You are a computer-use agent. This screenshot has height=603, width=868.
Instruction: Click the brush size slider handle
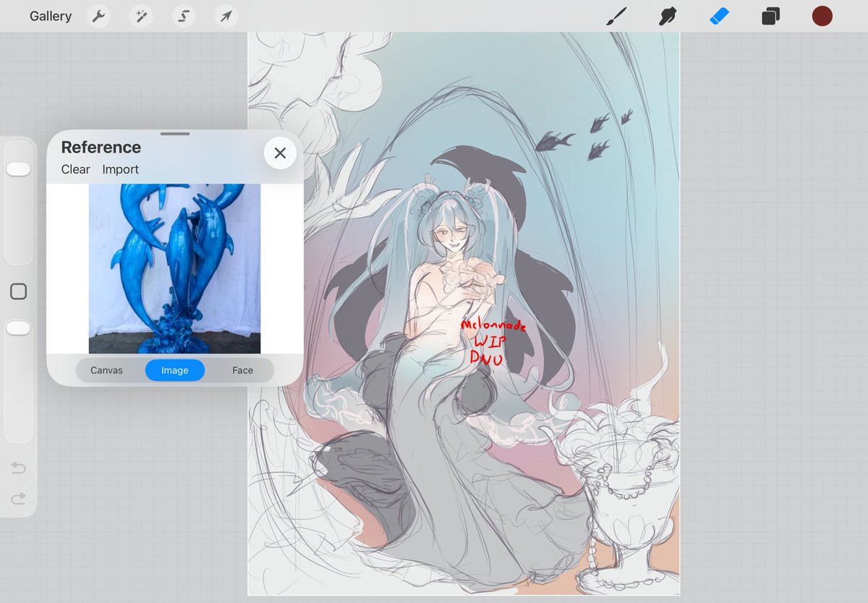(x=18, y=169)
